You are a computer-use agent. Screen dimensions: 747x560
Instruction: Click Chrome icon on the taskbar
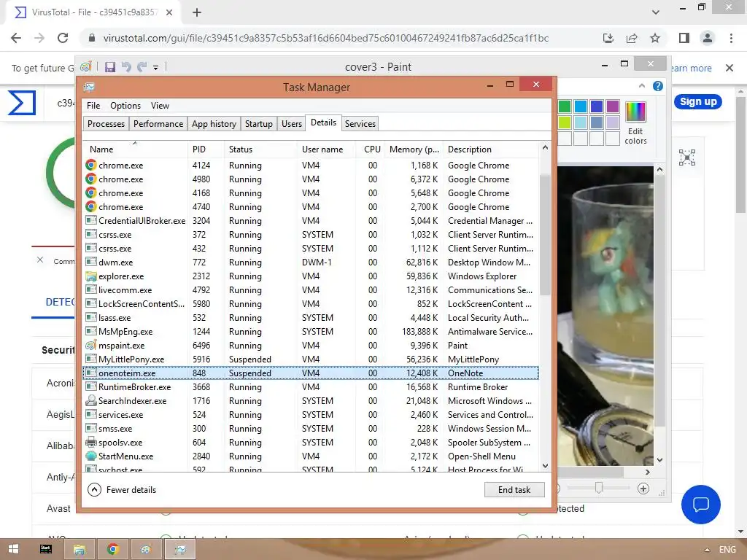pyautogui.click(x=112, y=549)
